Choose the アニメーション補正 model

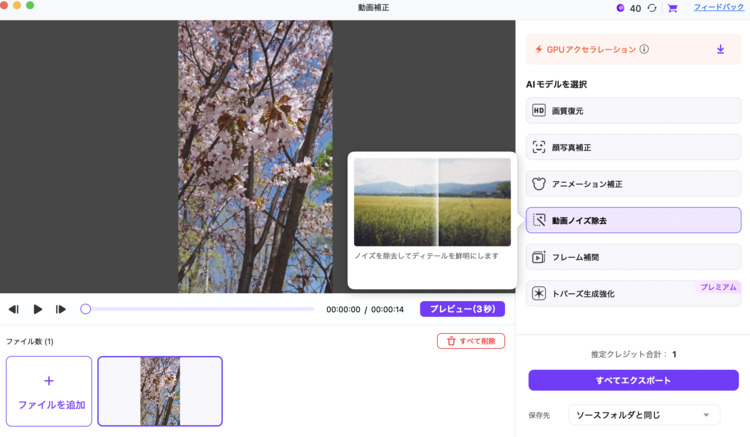click(633, 184)
